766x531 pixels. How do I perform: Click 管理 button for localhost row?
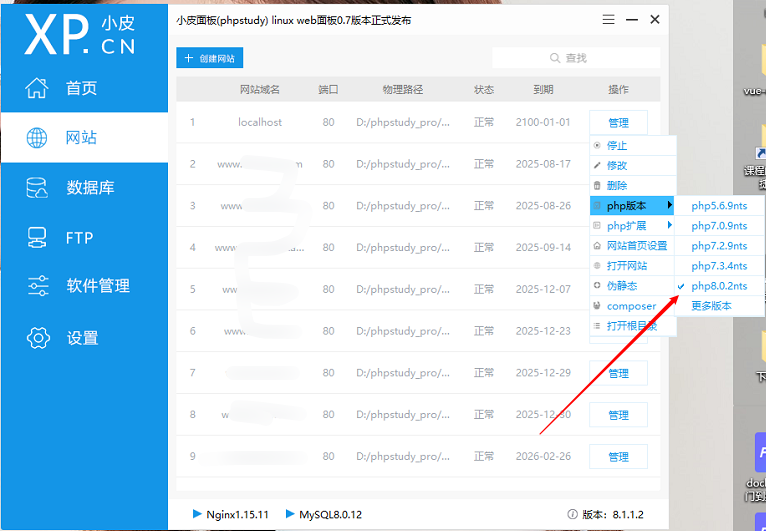618,123
